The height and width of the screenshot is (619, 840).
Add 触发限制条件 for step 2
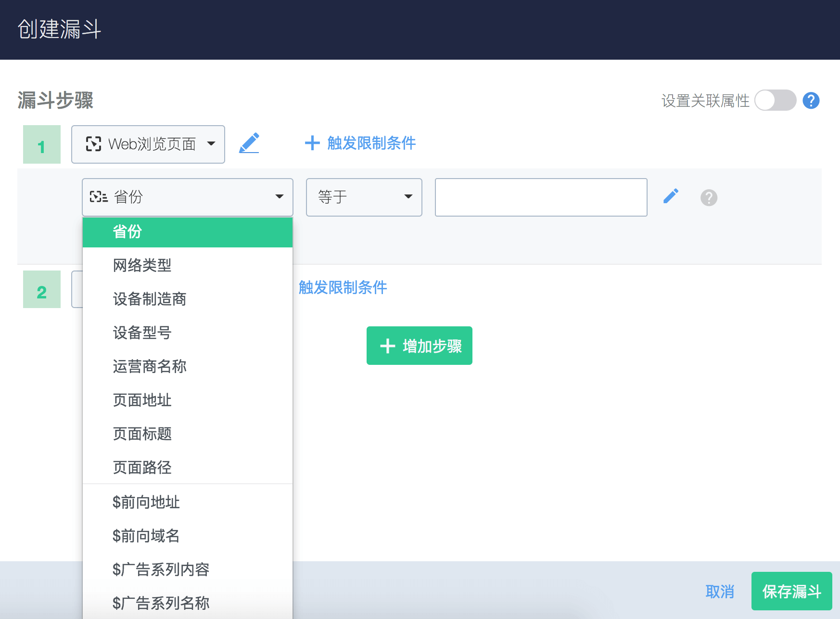[343, 287]
